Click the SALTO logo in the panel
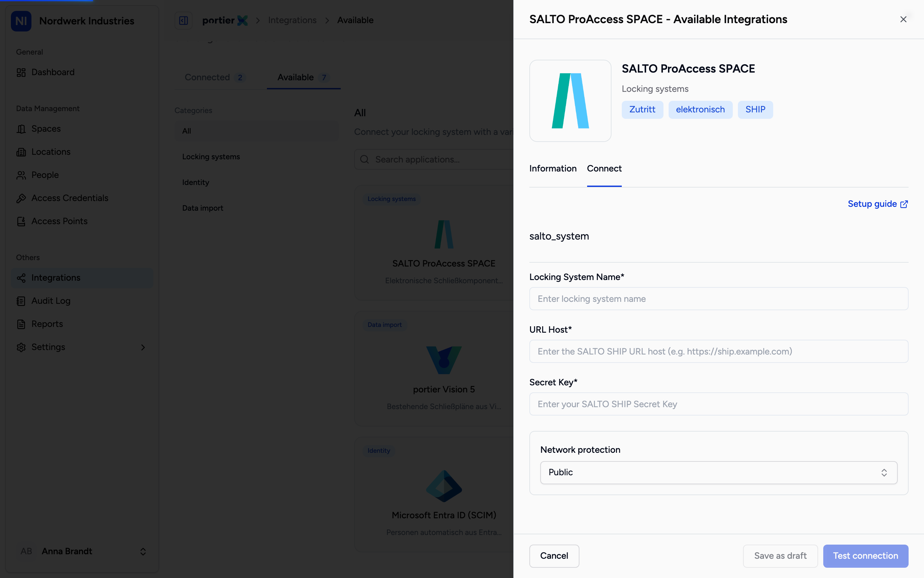The width and height of the screenshot is (924, 578). point(570,101)
